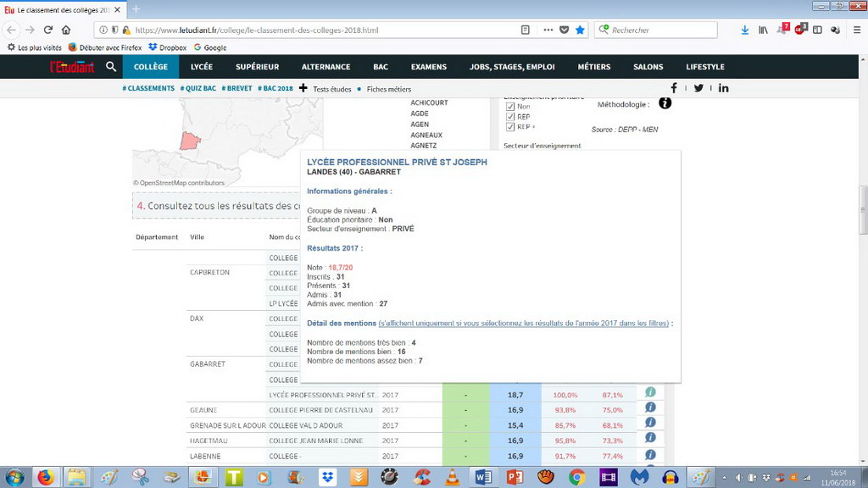Select ACHICOURT in the city list
Image resolution: width=868 pixels, height=488 pixels.
pos(429,103)
